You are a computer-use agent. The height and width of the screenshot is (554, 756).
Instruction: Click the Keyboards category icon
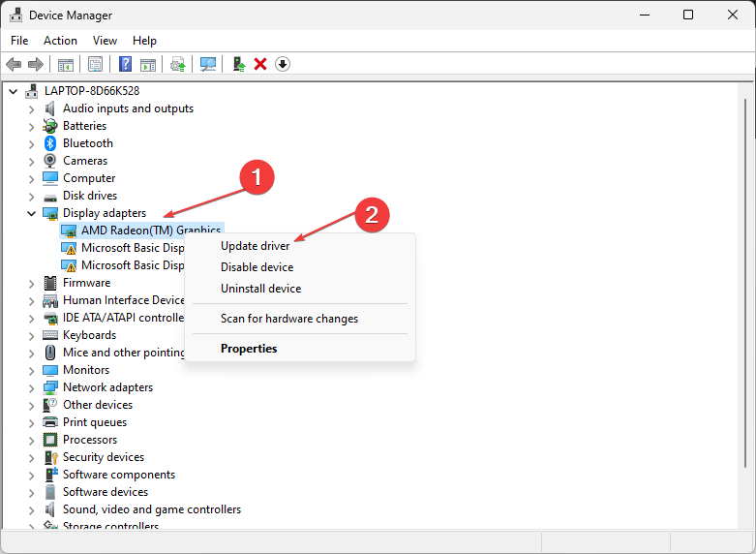[50, 335]
